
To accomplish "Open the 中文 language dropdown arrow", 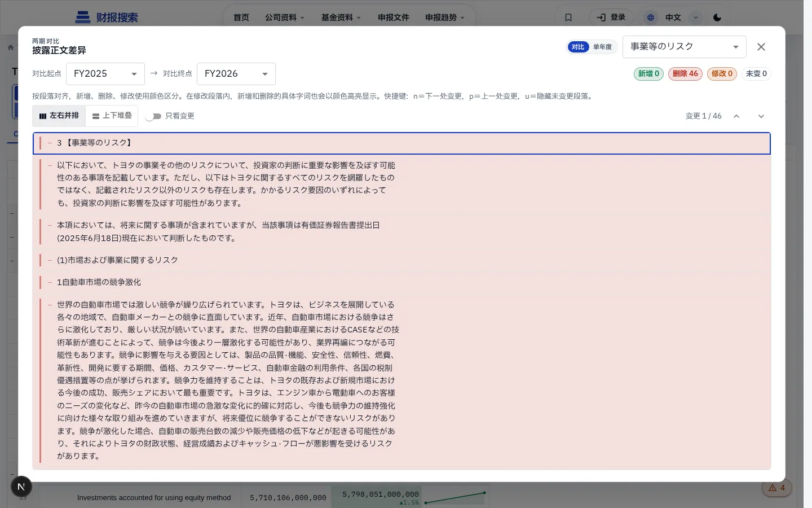I will pyautogui.click(x=696, y=17).
